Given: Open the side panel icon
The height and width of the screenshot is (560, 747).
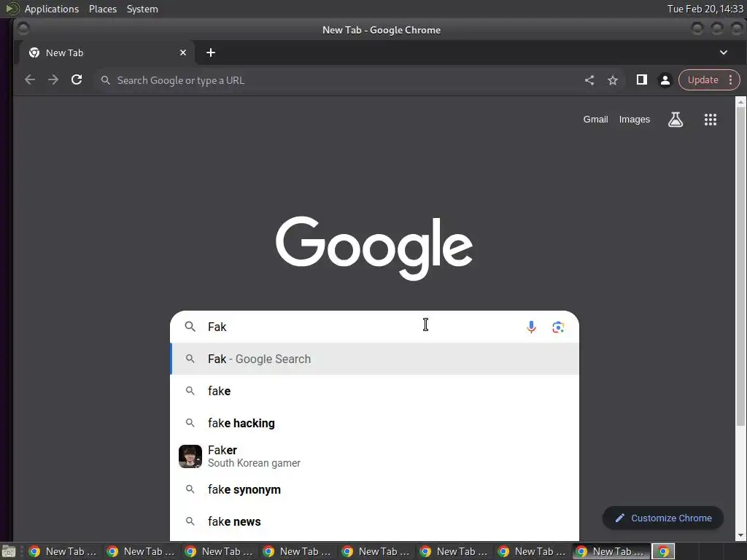Looking at the screenshot, I should pos(642,80).
